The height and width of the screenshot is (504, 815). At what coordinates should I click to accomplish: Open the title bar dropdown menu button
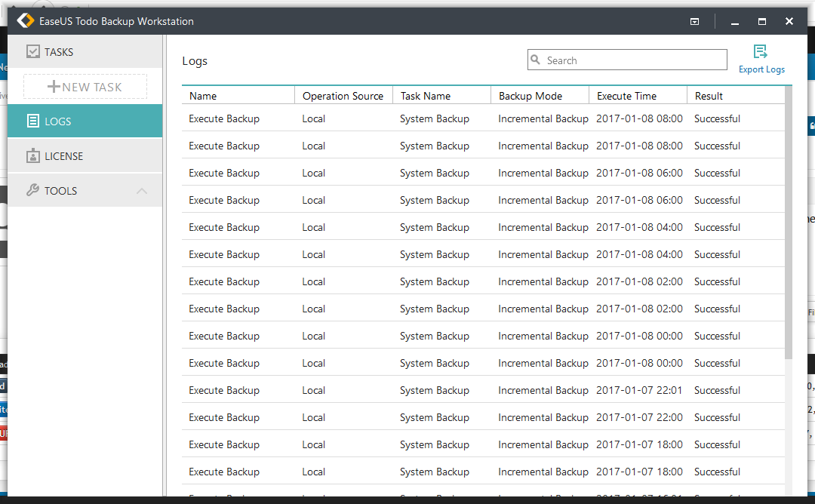point(694,22)
